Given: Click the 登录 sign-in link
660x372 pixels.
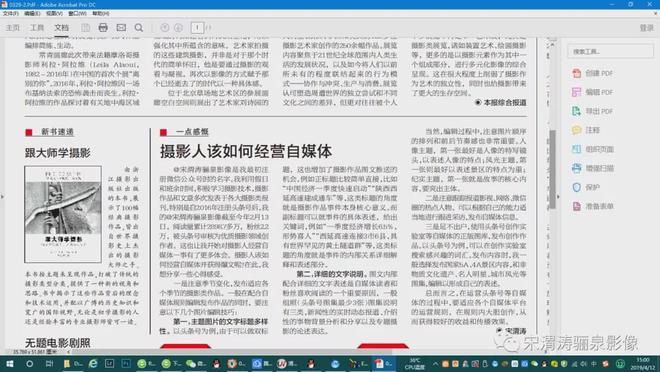Looking at the screenshot, I should pyautogui.click(x=647, y=28).
